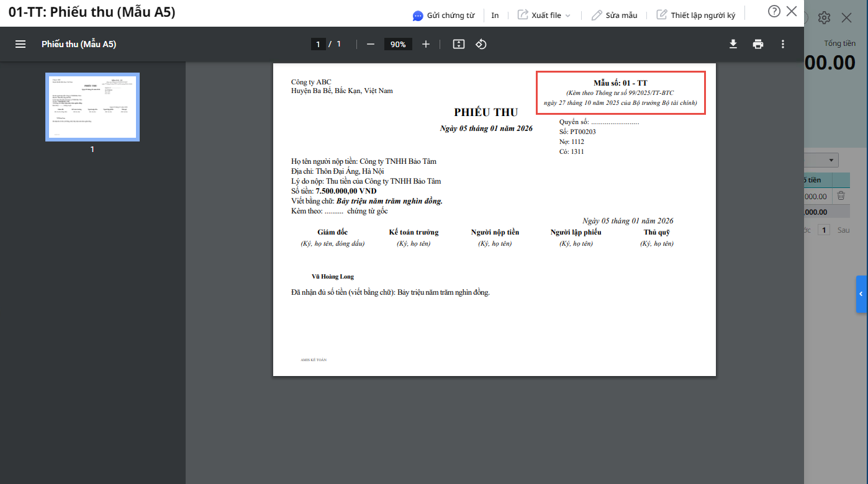Image resolution: width=868 pixels, height=484 pixels.
Task: Download the Phiếu thu PDF
Action: 733,44
